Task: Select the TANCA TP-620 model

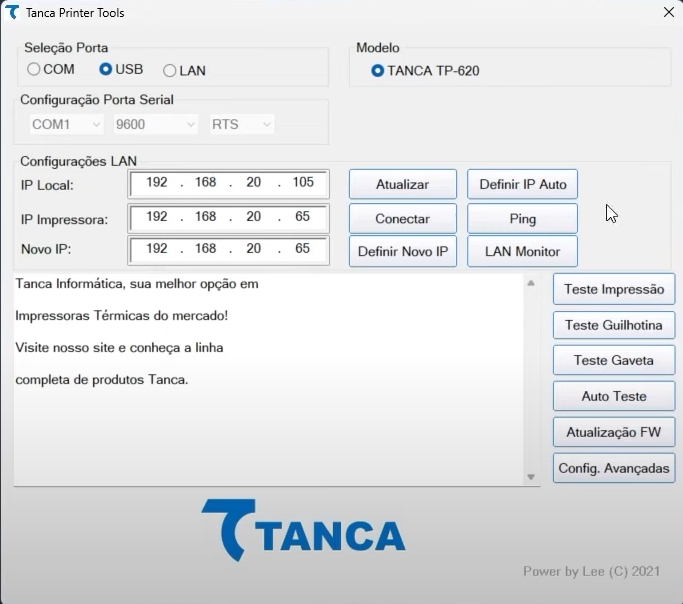Action: point(425,71)
